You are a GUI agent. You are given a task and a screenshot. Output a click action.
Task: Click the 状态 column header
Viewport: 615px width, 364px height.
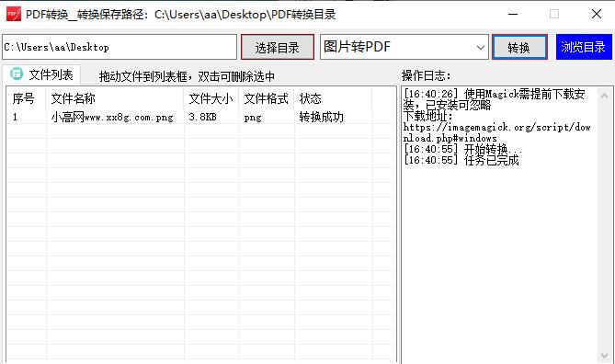pyautogui.click(x=333, y=98)
